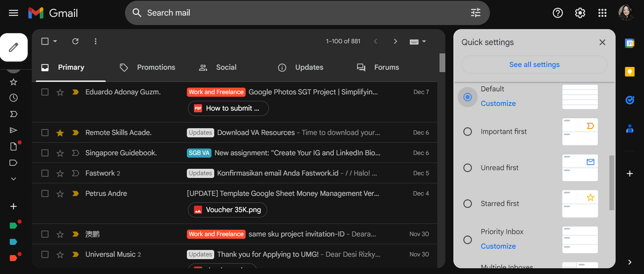
Task: Expand the side panel bottom chevron
Action: pos(630,262)
